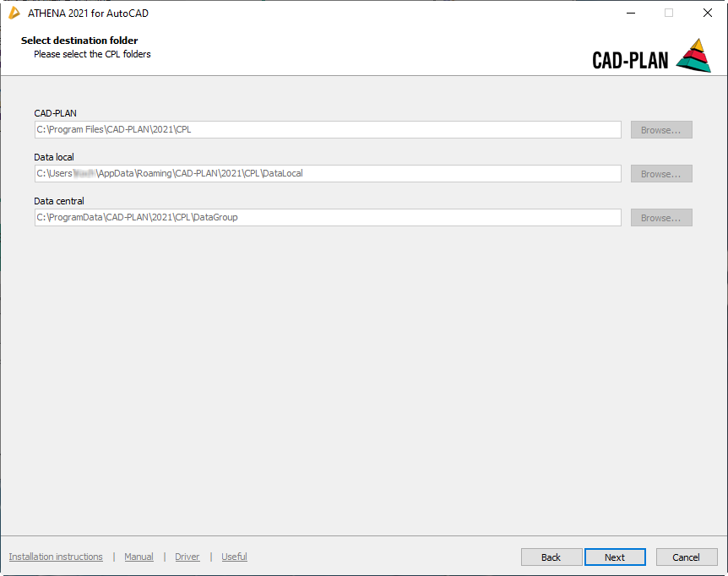Click Next to continue installation
Viewport: 728px width, 576px height.
pos(615,557)
